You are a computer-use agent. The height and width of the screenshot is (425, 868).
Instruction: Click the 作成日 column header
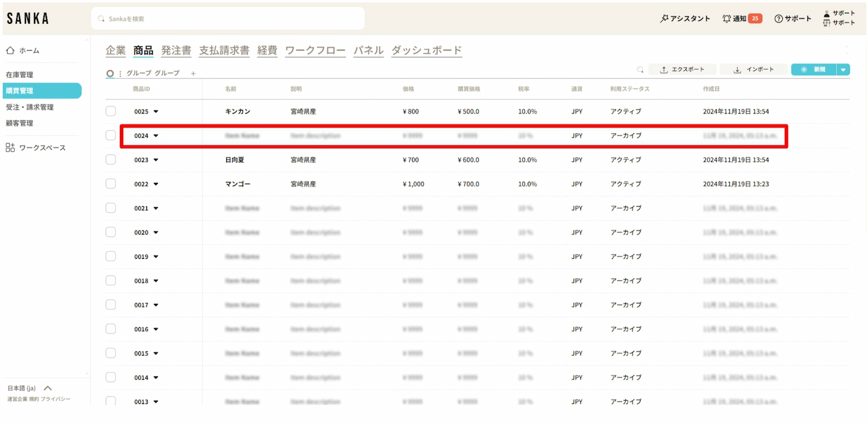click(x=711, y=89)
